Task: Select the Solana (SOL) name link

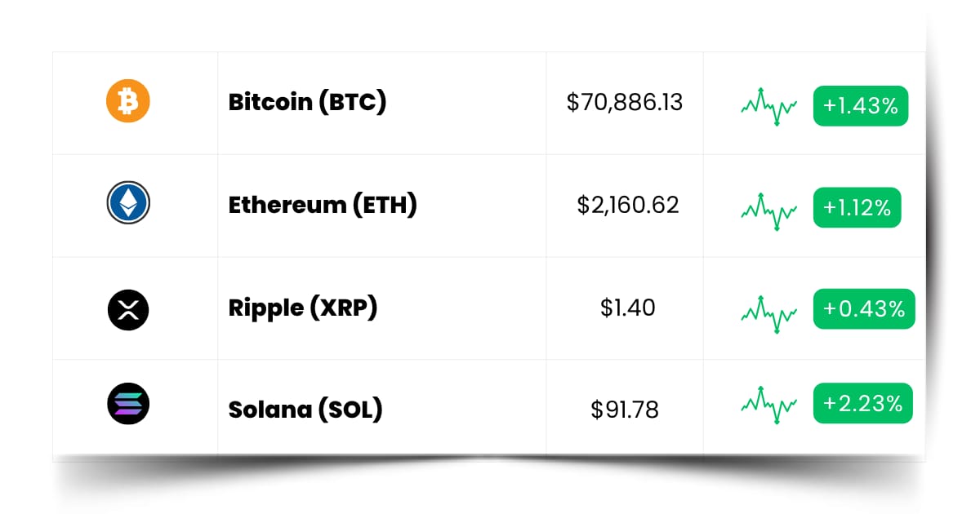Action: pos(305,409)
